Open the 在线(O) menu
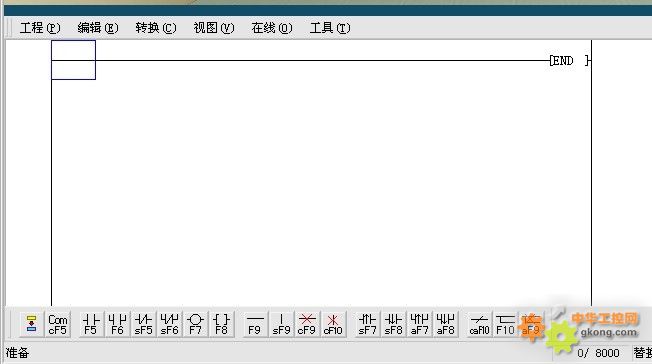Image resolution: width=652 pixels, height=364 pixels. [x=272, y=28]
